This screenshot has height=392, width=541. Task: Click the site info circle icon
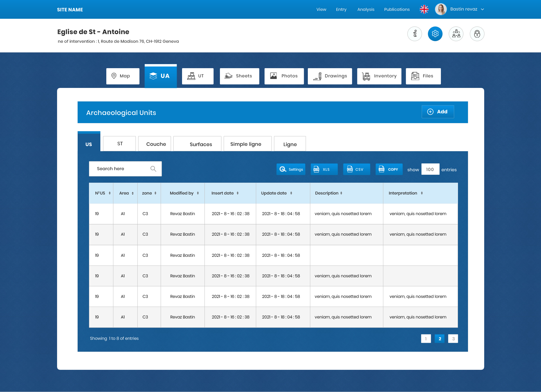(x=414, y=34)
